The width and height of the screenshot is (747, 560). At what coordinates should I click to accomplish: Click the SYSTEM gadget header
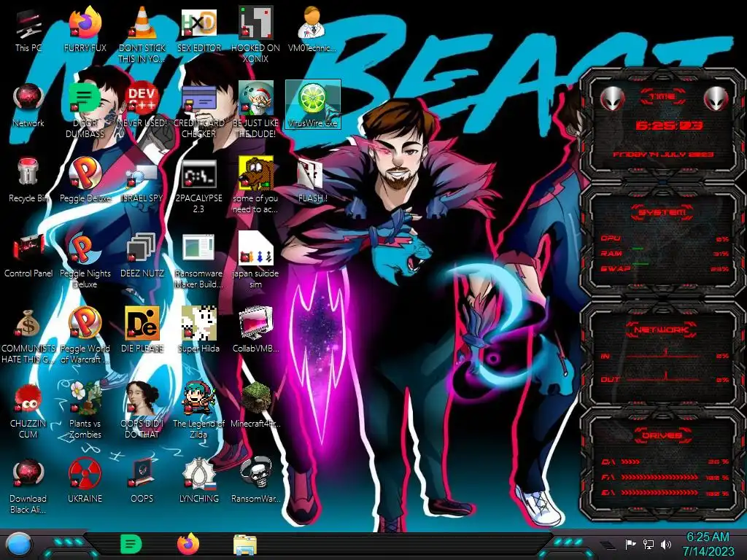pyautogui.click(x=662, y=212)
